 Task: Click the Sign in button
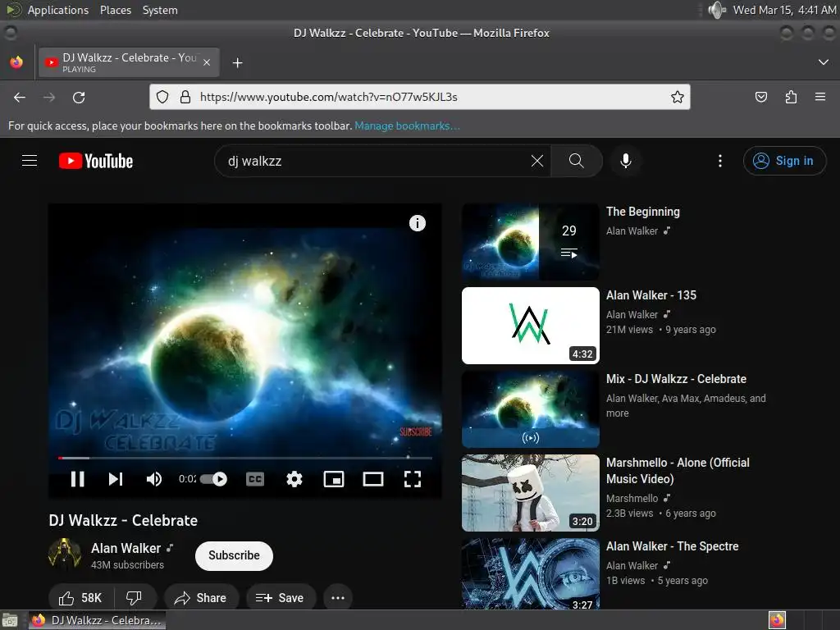point(784,161)
